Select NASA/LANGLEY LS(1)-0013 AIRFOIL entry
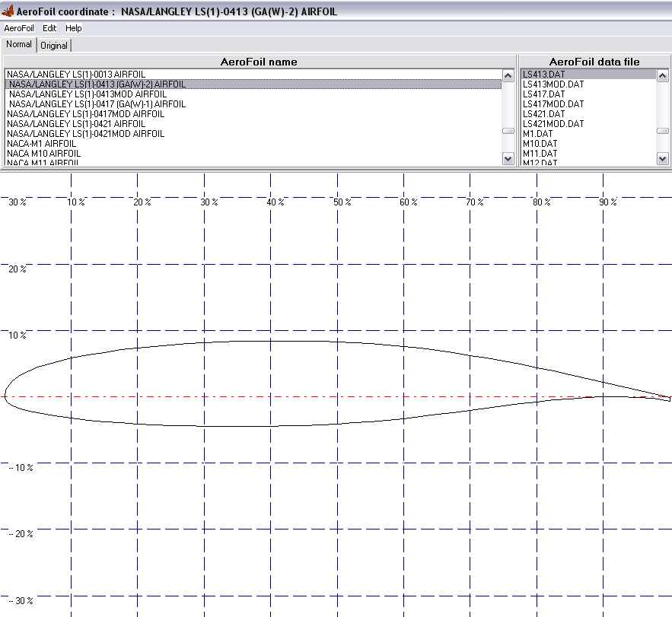 [75, 75]
